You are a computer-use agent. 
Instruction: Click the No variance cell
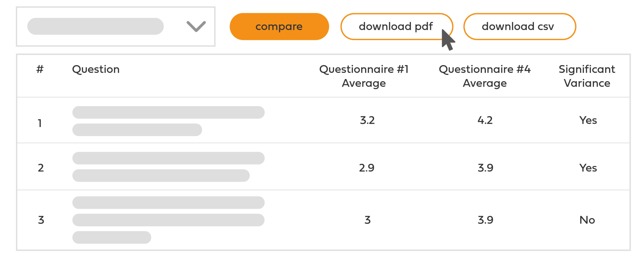[587, 220]
